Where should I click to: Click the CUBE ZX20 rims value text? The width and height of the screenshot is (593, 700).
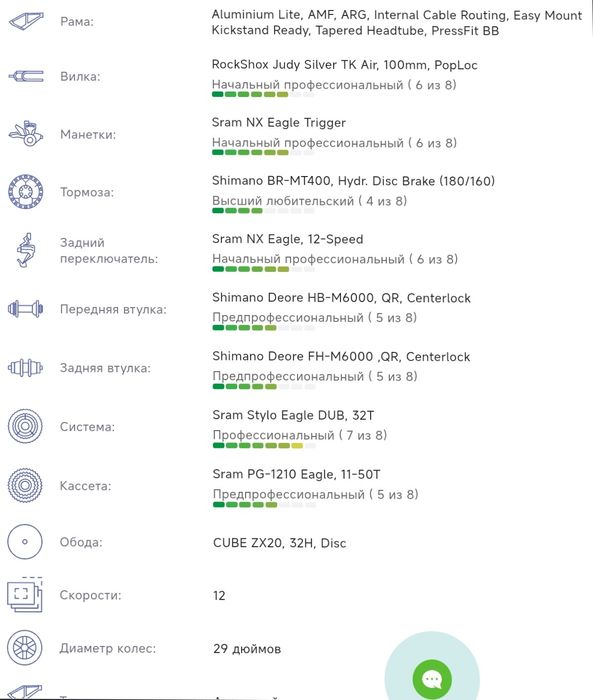pyautogui.click(x=280, y=543)
